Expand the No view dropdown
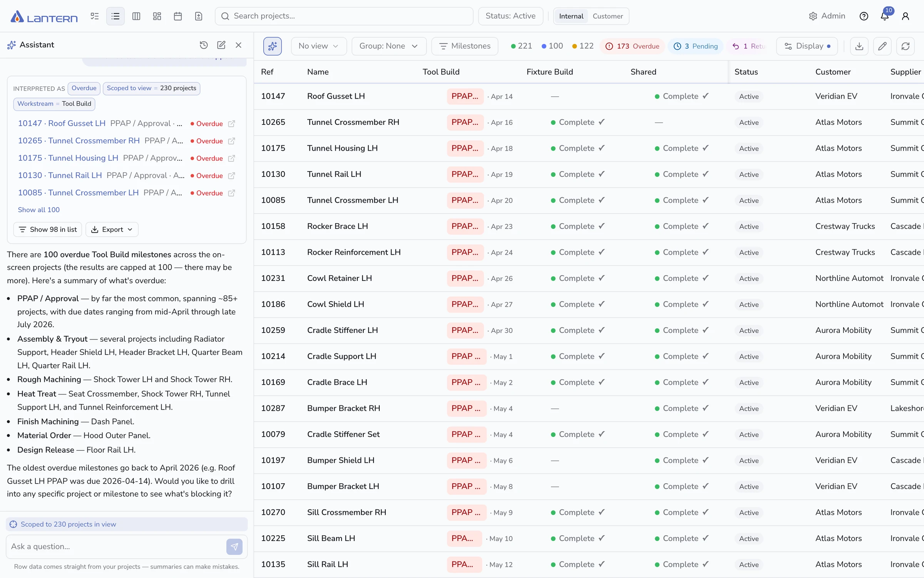The height and width of the screenshot is (578, 924). (318, 46)
